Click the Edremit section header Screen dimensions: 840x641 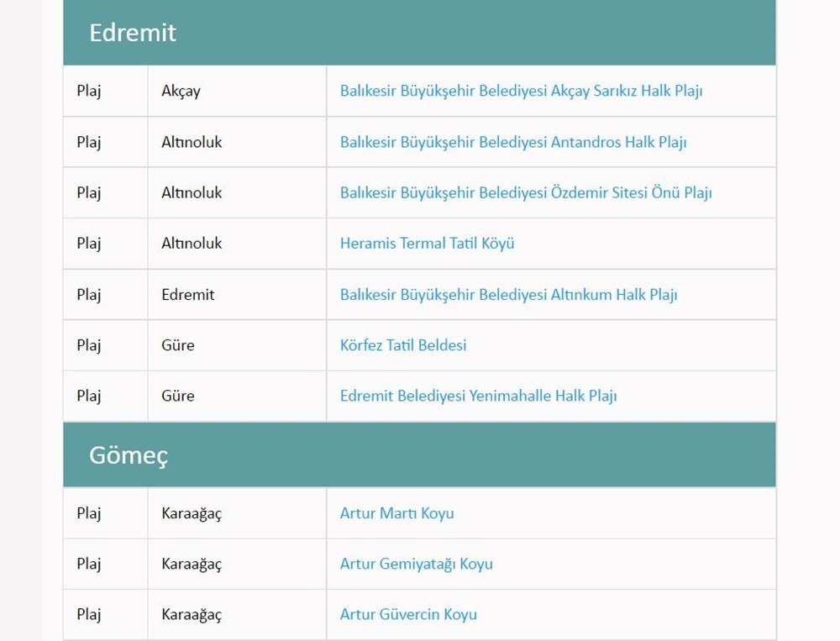point(133,33)
